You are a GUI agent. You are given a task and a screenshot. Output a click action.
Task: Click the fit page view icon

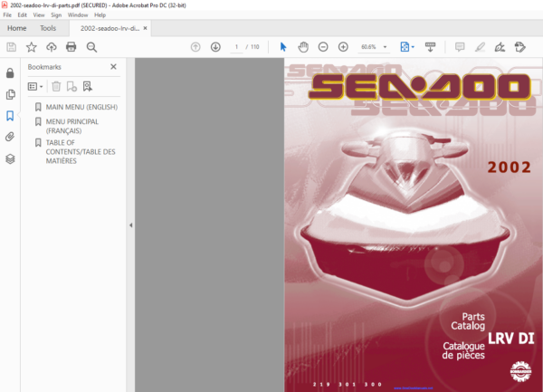(405, 47)
